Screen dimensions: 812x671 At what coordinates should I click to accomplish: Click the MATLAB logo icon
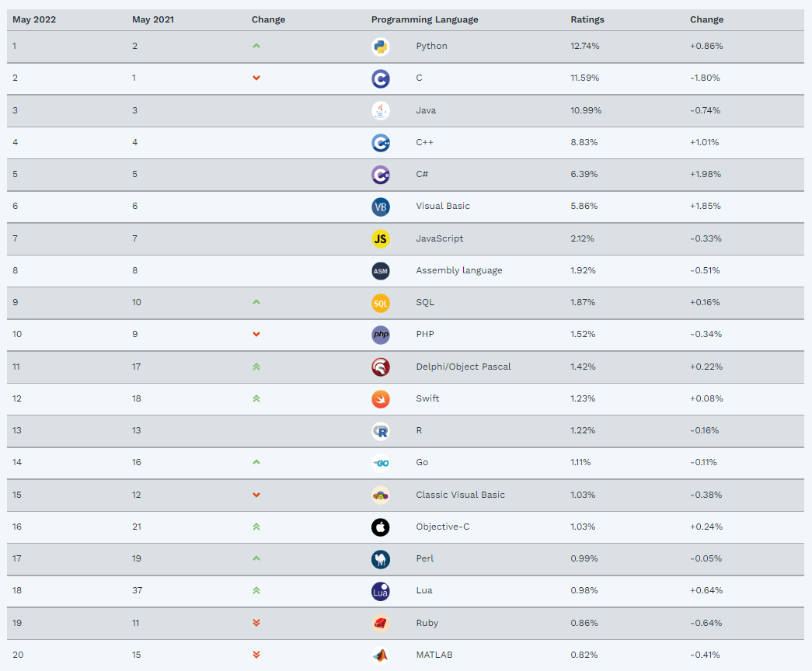(381, 655)
